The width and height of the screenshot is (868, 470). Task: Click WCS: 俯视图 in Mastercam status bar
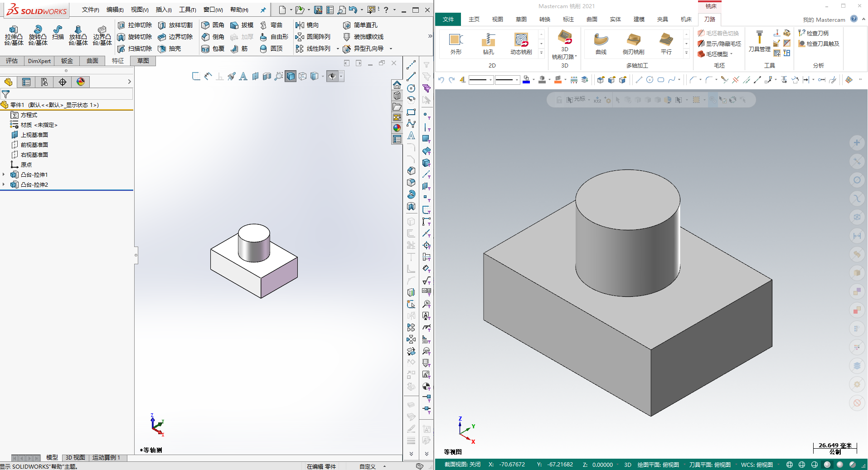point(757,465)
